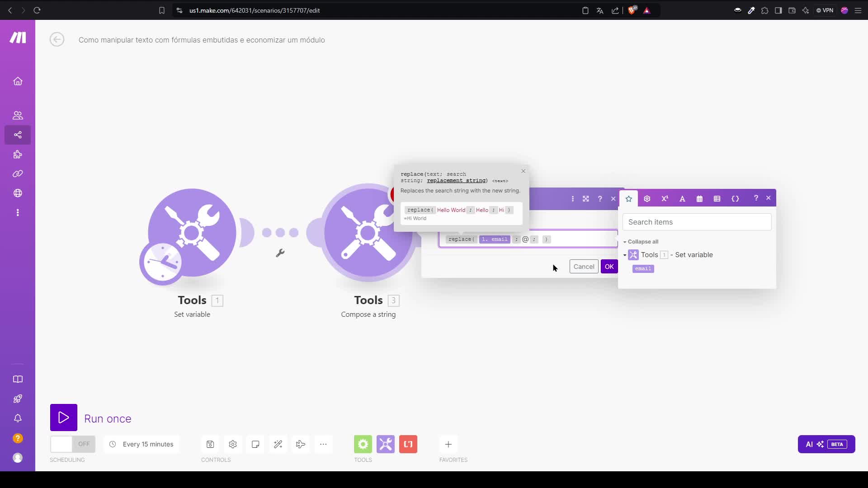
Task: Switch to the math functions tab
Action: coord(665,199)
